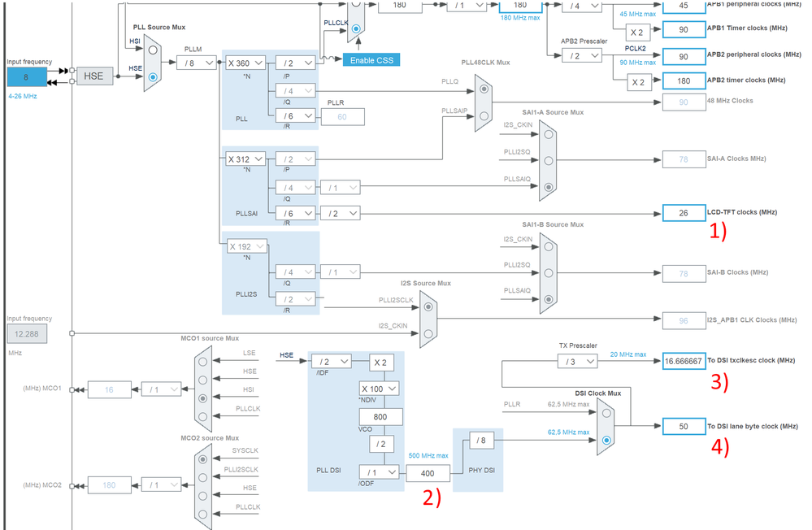The width and height of the screenshot is (812, 530).
Task: Open main PLL /R /6 divider dropdown
Action: [295, 116]
